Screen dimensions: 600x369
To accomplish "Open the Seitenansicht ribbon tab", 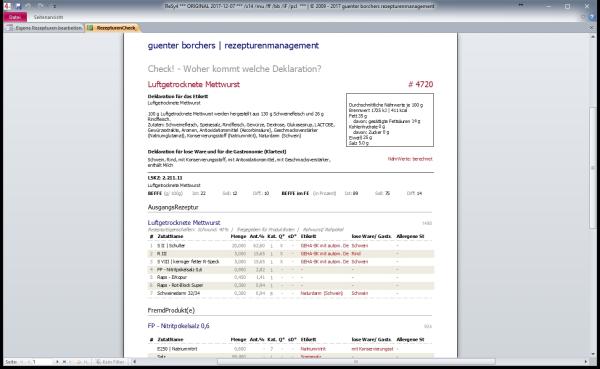I will (48, 17).
